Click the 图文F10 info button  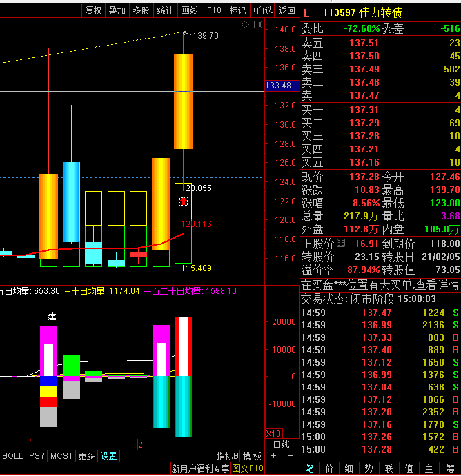[248, 468]
